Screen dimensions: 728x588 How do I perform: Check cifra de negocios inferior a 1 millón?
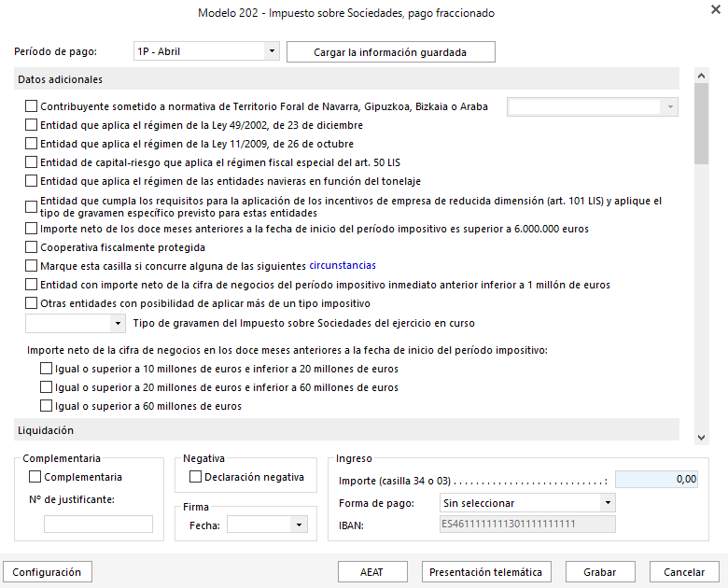pos(31,285)
